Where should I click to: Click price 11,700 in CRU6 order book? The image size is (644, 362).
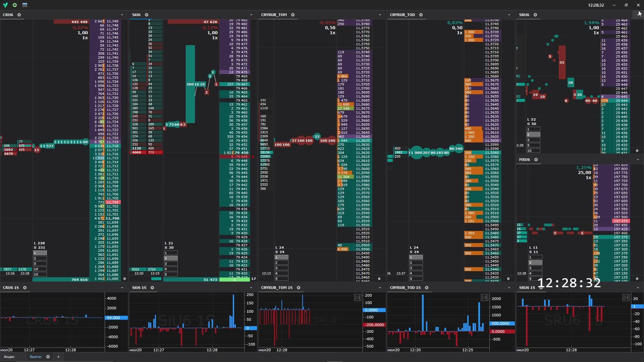[112, 218]
